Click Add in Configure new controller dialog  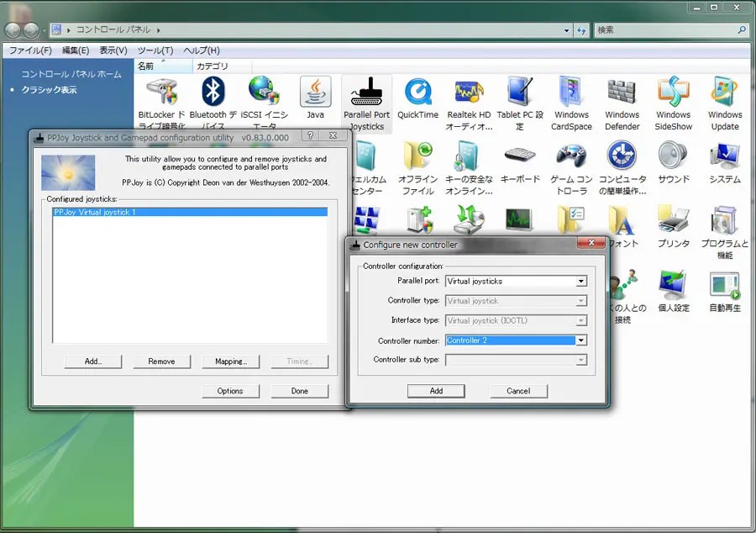coord(436,391)
